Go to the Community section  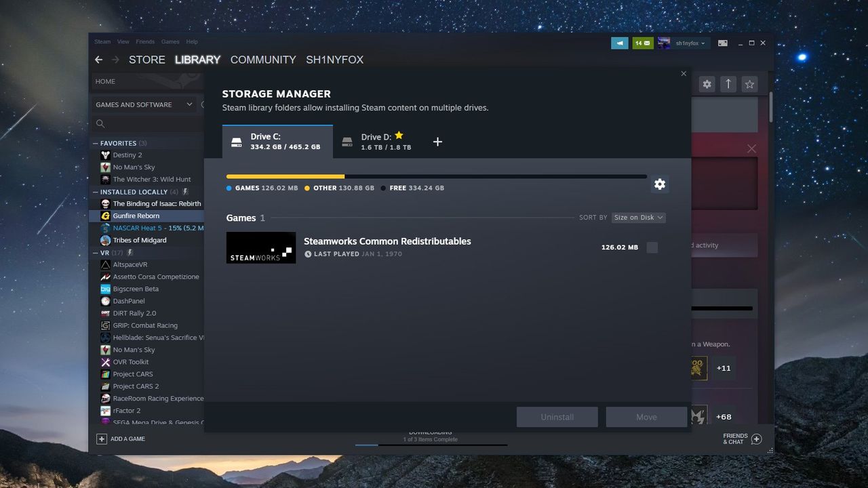tap(263, 60)
